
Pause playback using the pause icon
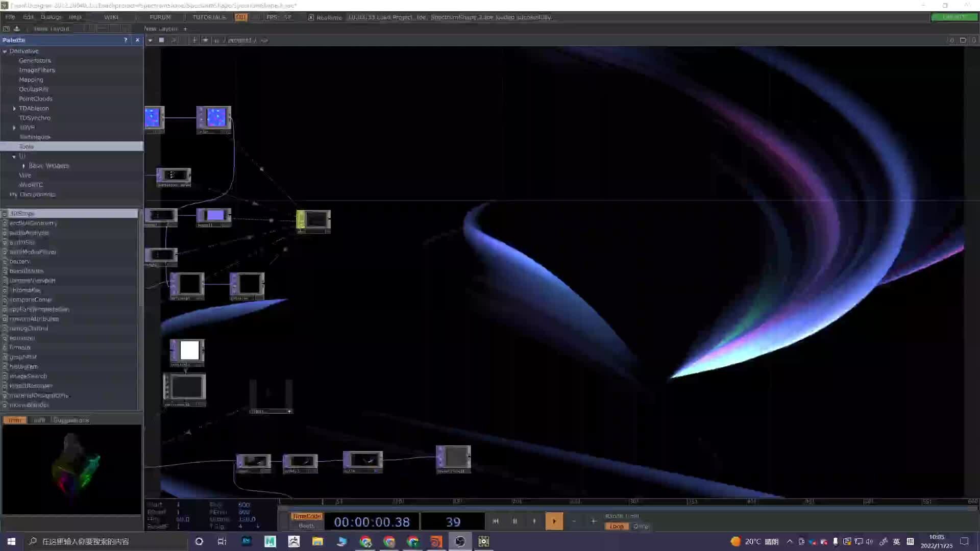[x=514, y=521]
